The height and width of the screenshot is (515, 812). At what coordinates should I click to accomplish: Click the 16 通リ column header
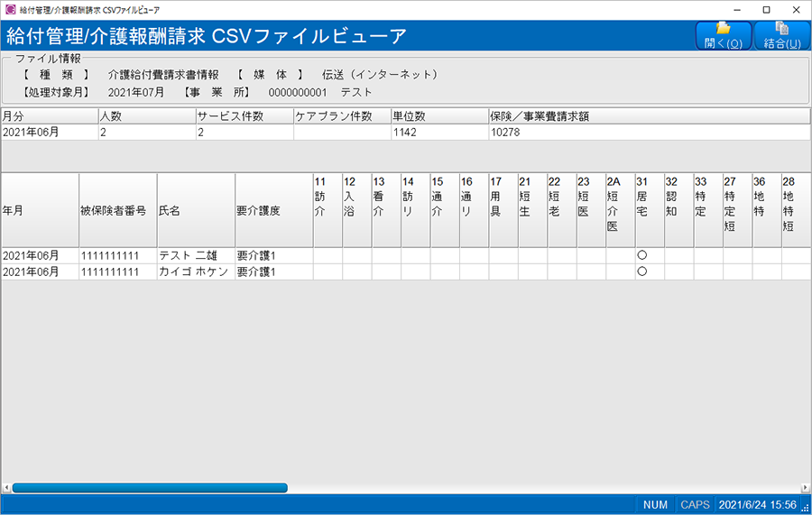[475, 210]
